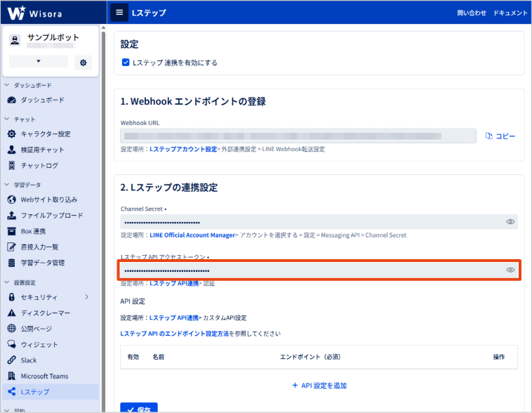Collapse the 設置設定 section
This screenshot has height=413, width=532.
(7, 282)
